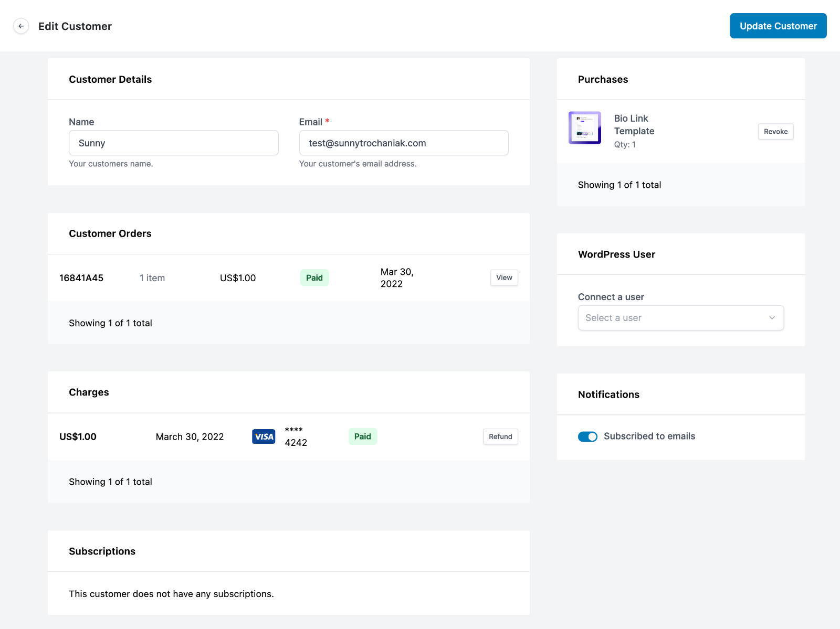
Task: Toggle the Subscribed to emails switch
Action: tap(587, 436)
